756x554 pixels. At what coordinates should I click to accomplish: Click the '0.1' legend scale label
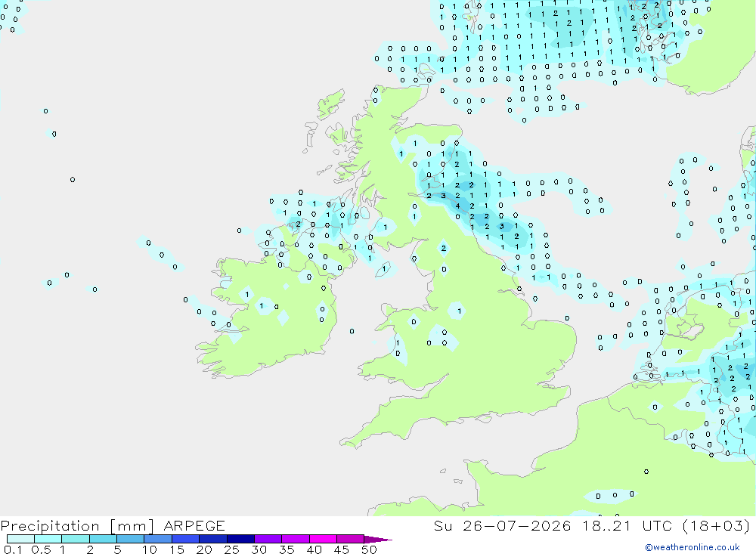click(x=13, y=549)
